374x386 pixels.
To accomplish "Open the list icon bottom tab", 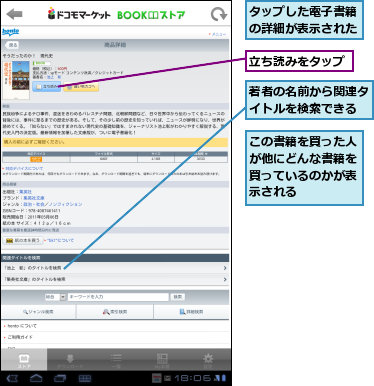I will 116,360.
